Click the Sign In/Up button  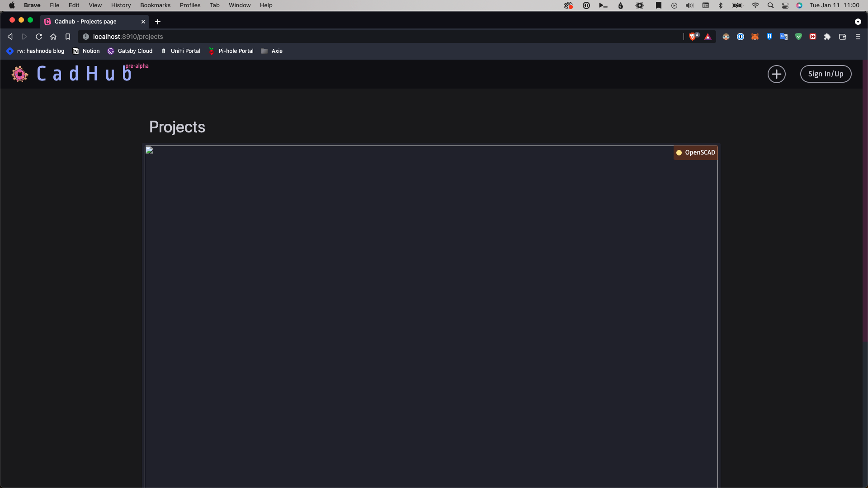(826, 74)
